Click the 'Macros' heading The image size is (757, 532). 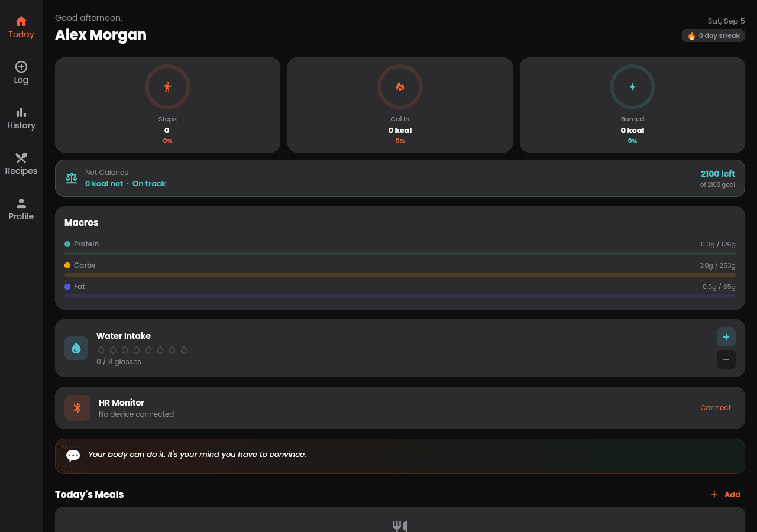point(82,223)
